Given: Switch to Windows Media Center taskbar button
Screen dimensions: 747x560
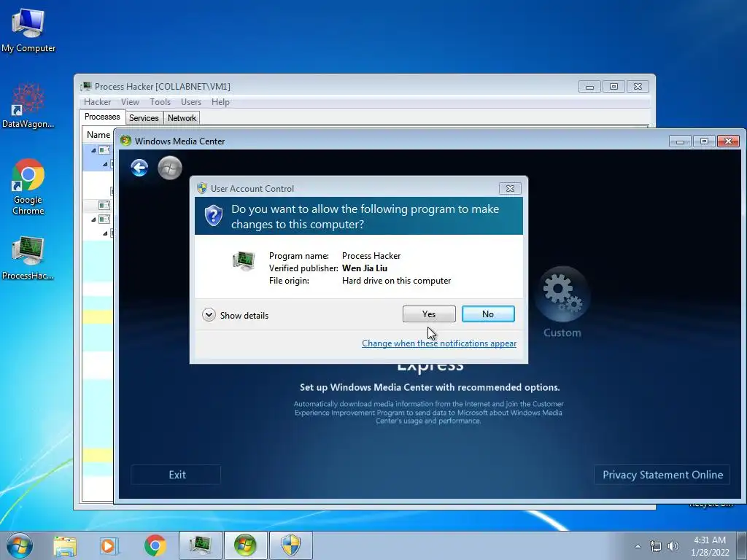Looking at the screenshot, I should click(x=245, y=545).
